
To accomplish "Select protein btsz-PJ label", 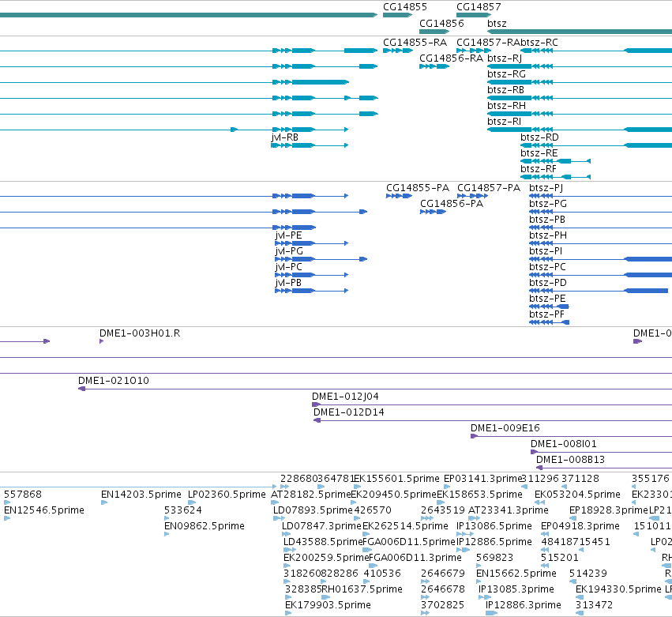I will click(546, 188).
